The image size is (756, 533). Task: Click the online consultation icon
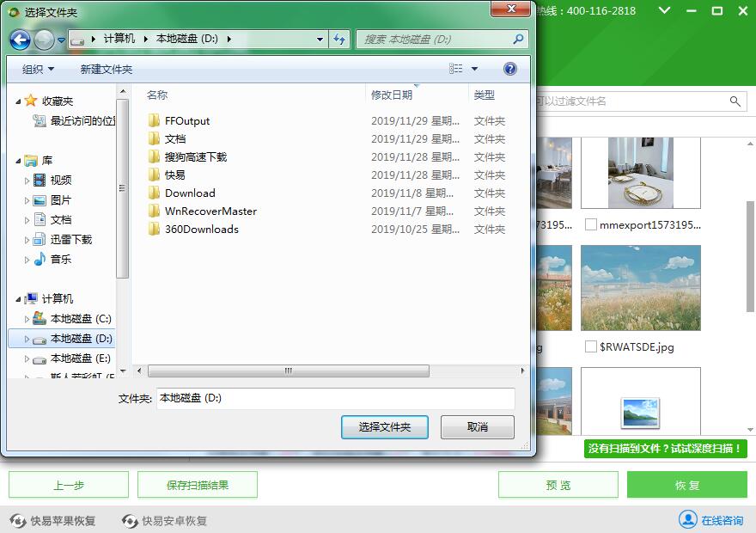(687, 520)
